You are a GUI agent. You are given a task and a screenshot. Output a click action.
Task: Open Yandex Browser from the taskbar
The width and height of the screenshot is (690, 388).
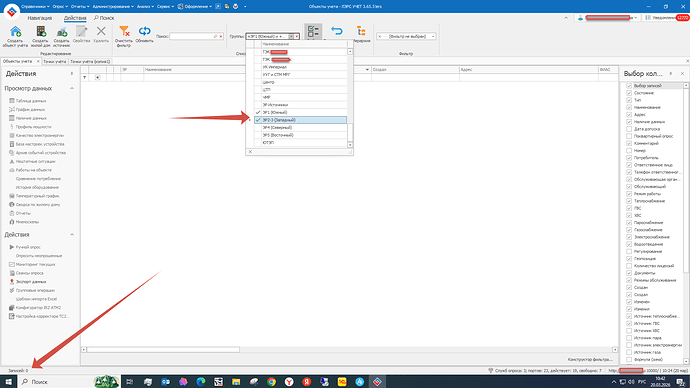pyautogui.click(x=289, y=382)
